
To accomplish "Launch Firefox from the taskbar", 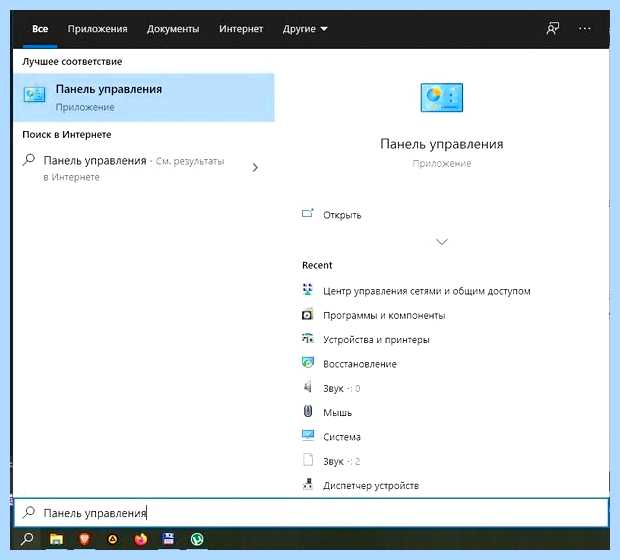I will pyautogui.click(x=140, y=539).
